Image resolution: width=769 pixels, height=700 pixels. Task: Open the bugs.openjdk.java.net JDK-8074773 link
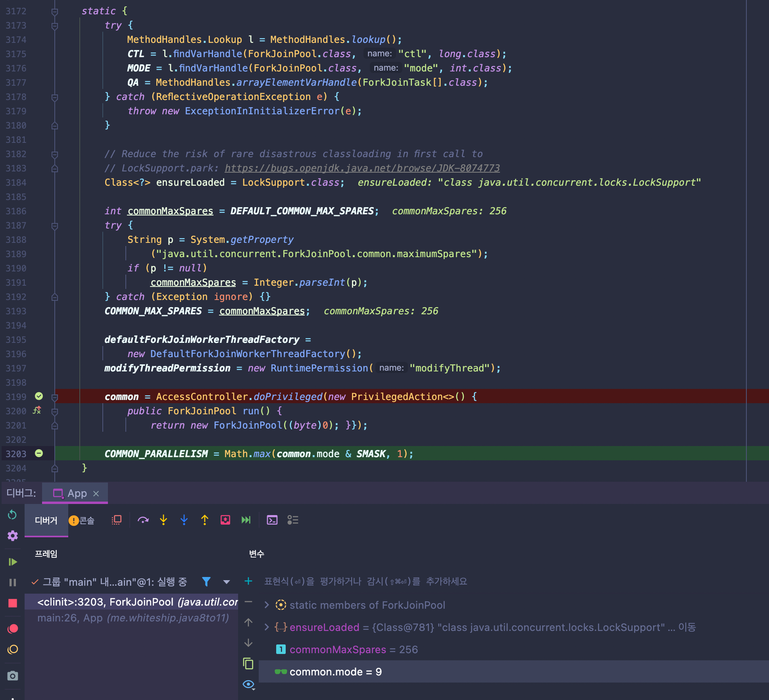tap(362, 168)
